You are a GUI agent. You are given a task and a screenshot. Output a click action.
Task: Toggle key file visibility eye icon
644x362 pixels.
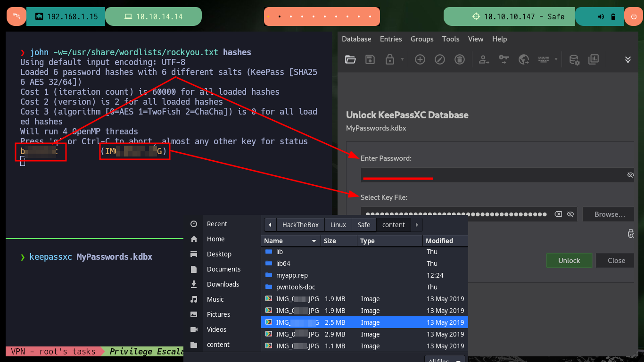point(570,214)
